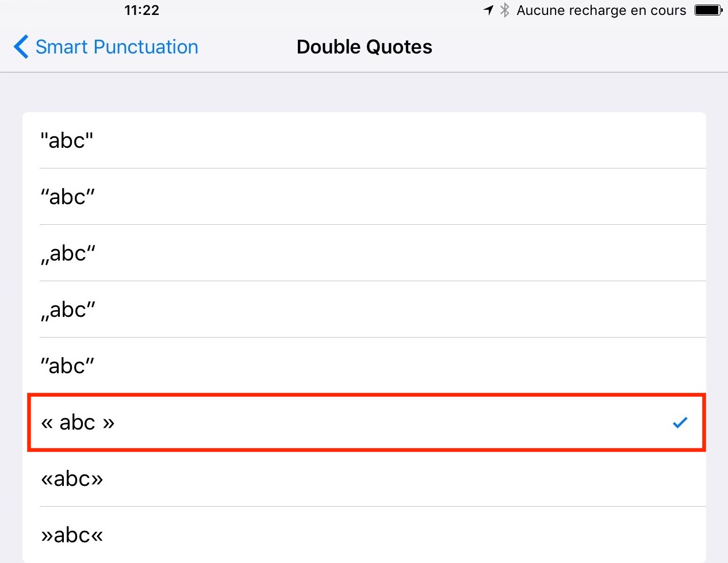
Task: Tap the 'Aucune recharge en cours' text
Action: [x=601, y=10]
